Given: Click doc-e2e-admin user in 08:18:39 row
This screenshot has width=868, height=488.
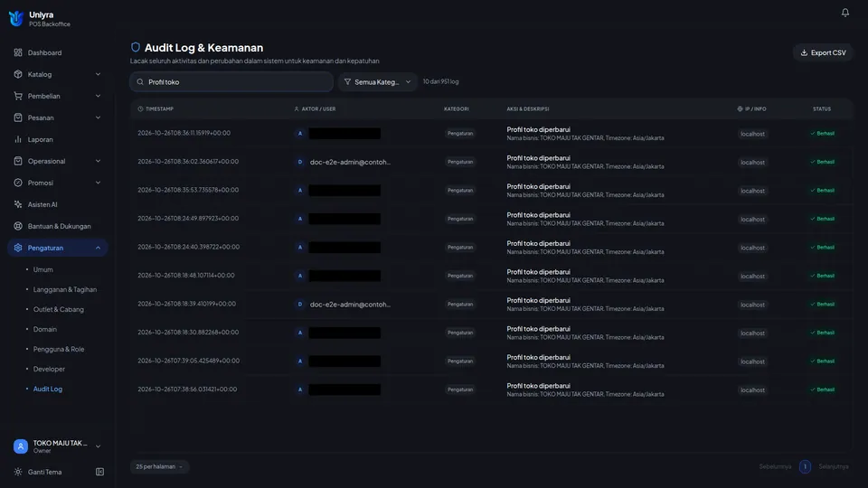Looking at the screenshot, I should [350, 305].
